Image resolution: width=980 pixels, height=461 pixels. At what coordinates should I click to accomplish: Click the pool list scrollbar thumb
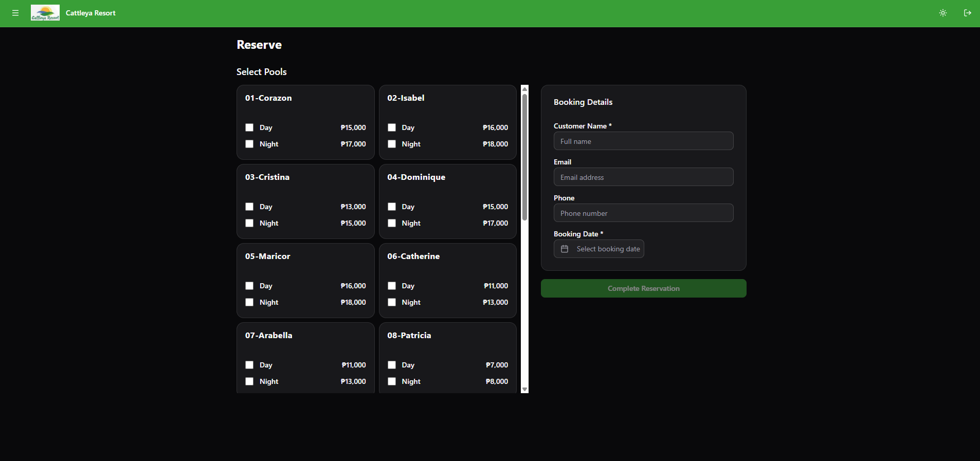tap(524, 157)
